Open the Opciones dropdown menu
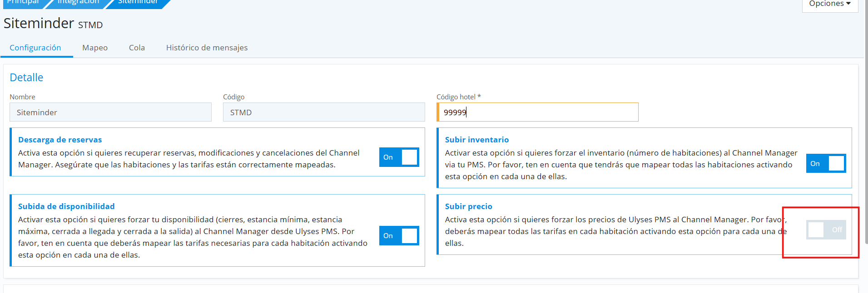 coord(829,4)
